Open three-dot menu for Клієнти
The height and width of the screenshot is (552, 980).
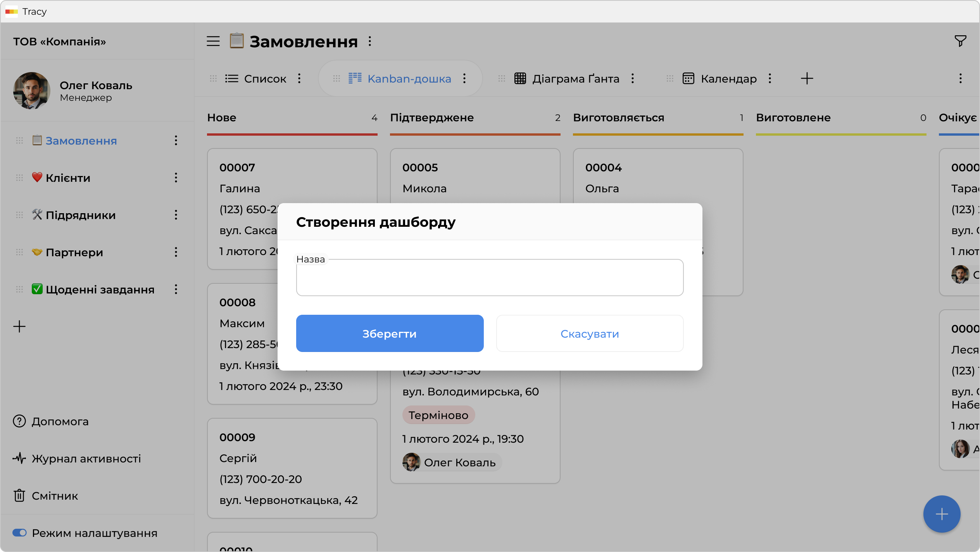click(x=176, y=178)
